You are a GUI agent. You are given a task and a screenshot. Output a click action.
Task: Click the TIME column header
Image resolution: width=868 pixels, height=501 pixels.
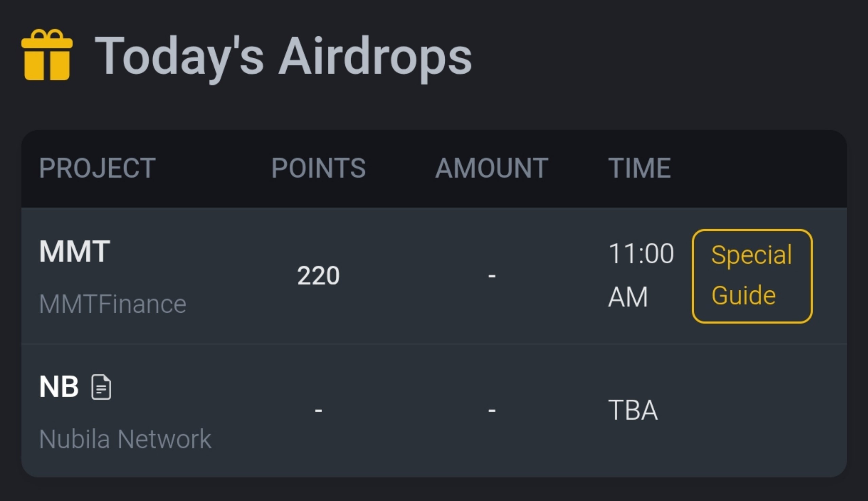point(639,168)
